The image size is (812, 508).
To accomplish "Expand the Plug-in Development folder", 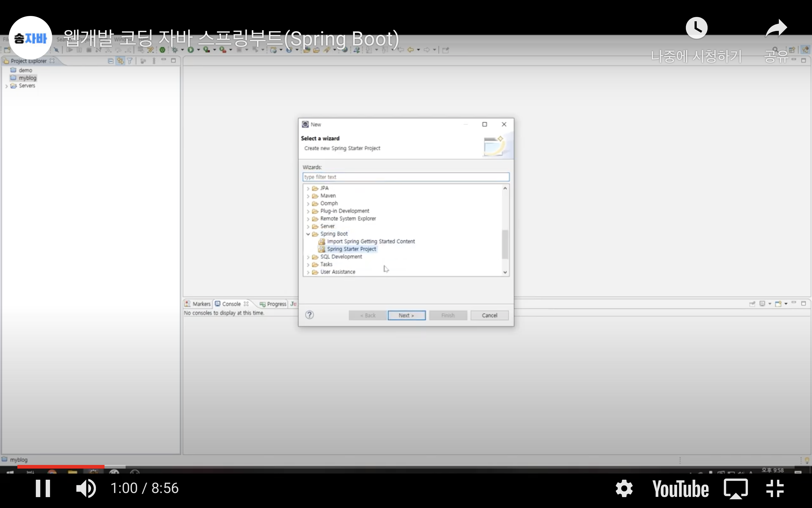I will [308, 211].
